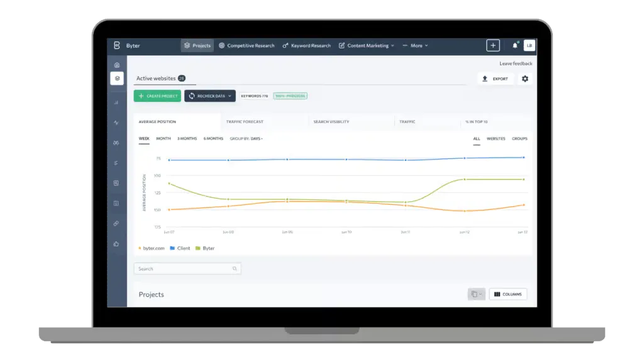
Task: Open the notifications bell
Action: point(515,45)
